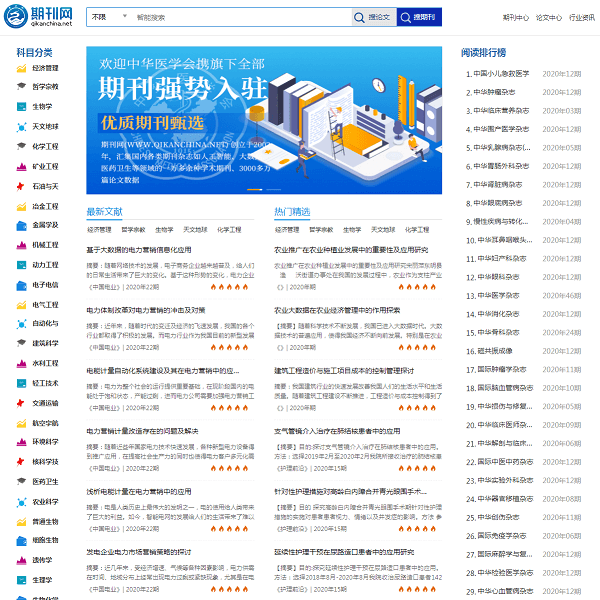Open the 遗传学 category link
The height and width of the screenshot is (600, 600).
[x=42, y=560]
